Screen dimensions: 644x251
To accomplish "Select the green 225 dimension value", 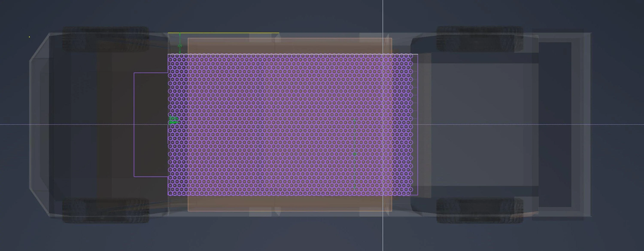I will tap(179, 46).
